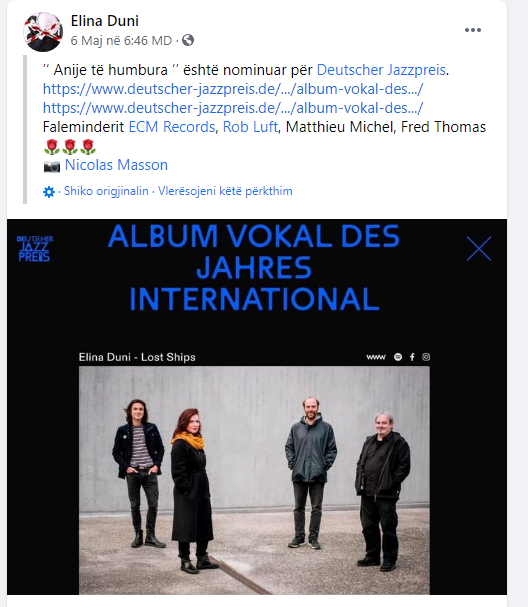Click Vlerësojeni këtë përkthim link
The height and width of the screenshot is (607, 528).
click(225, 191)
